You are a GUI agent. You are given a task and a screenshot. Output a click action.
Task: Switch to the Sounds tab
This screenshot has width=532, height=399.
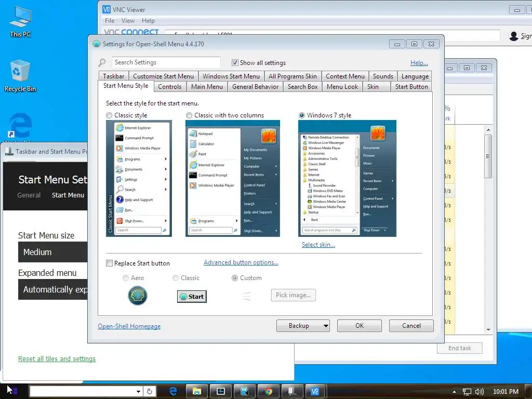[x=383, y=76]
